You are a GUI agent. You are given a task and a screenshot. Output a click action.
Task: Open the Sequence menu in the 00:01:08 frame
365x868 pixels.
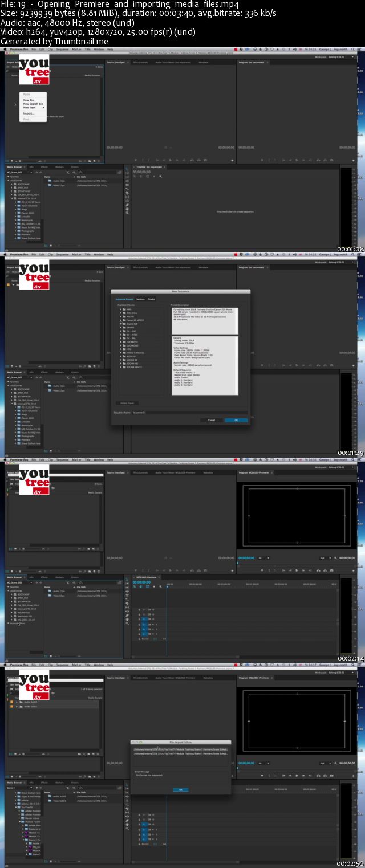coord(63,50)
